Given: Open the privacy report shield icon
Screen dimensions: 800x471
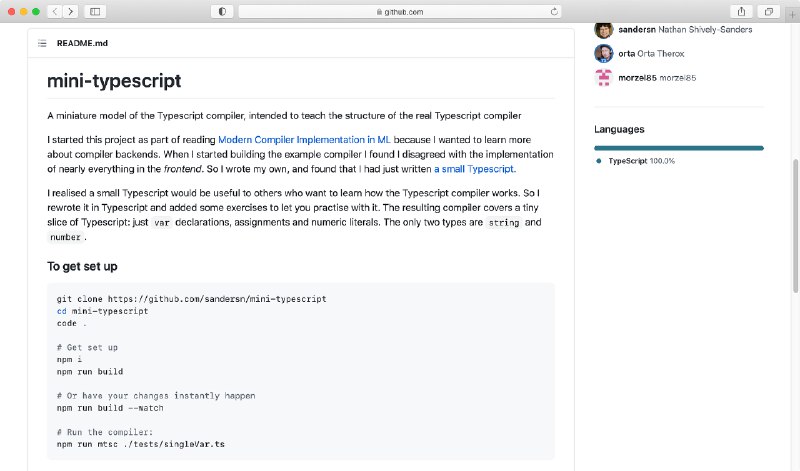Looking at the screenshot, I should pos(222,11).
